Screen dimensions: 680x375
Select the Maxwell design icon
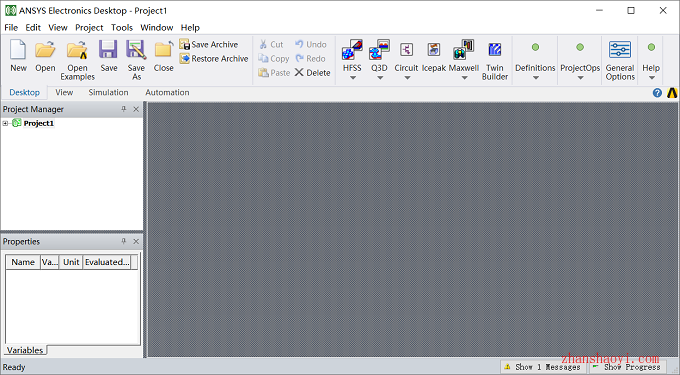pos(463,49)
